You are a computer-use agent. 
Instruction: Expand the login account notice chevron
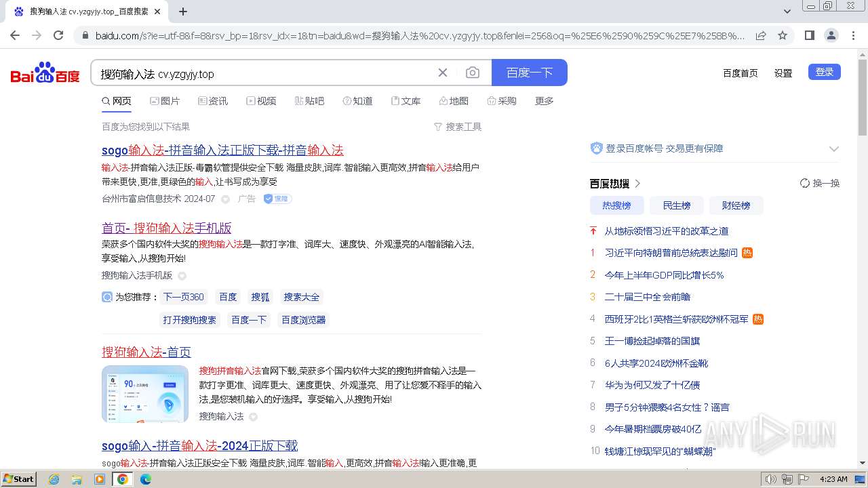(x=834, y=148)
